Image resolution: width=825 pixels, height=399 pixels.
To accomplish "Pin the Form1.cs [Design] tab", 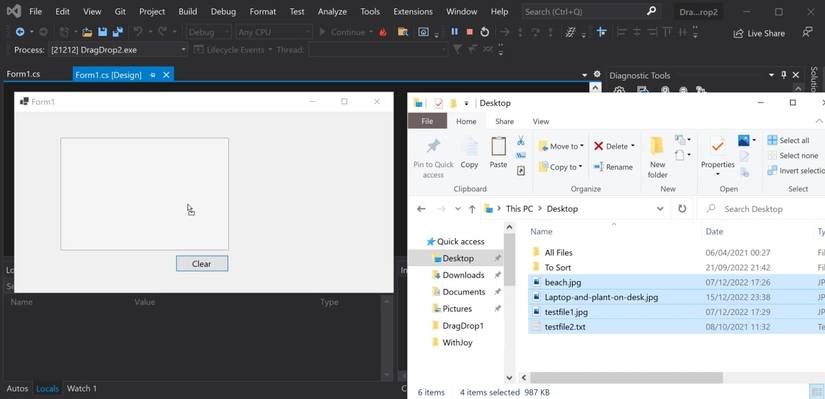I will pyautogui.click(x=153, y=75).
